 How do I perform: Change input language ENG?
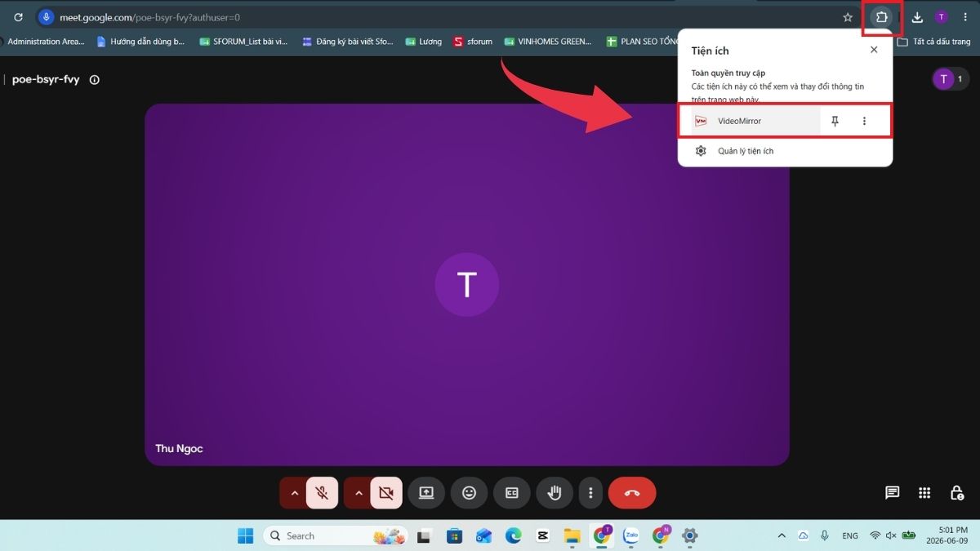click(x=850, y=535)
